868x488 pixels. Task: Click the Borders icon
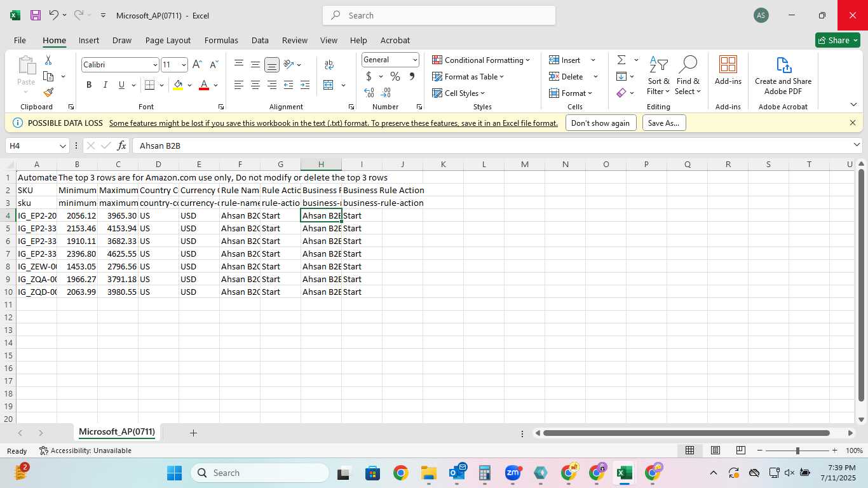click(150, 85)
